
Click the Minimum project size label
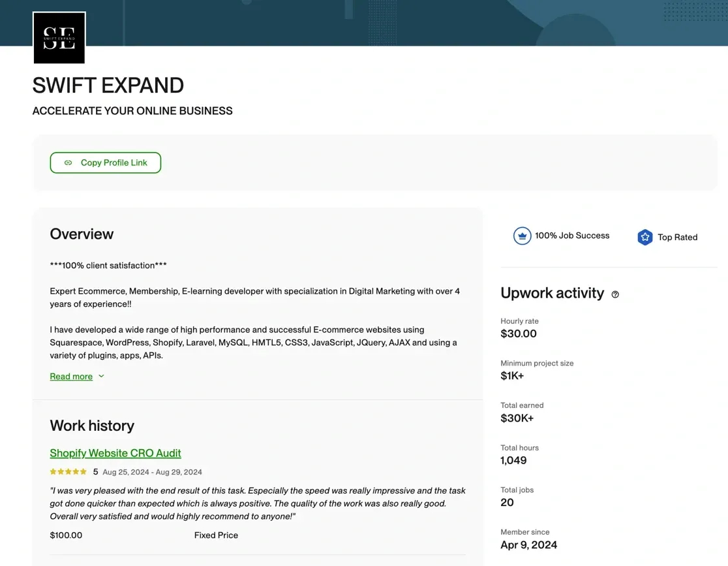(537, 364)
